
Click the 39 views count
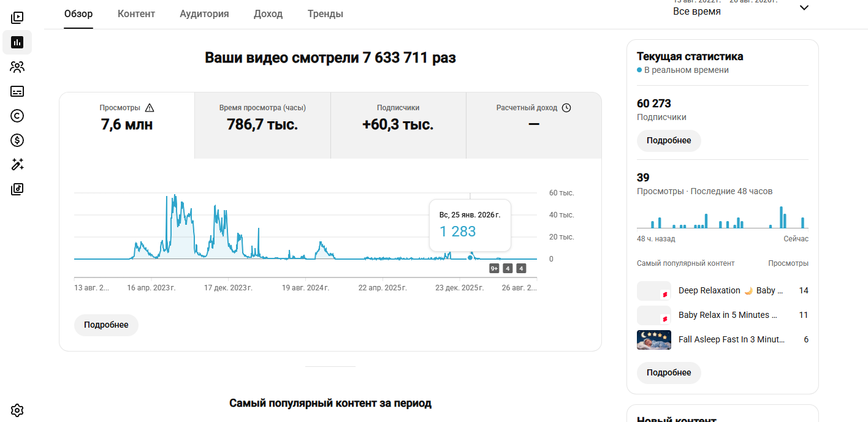point(643,178)
